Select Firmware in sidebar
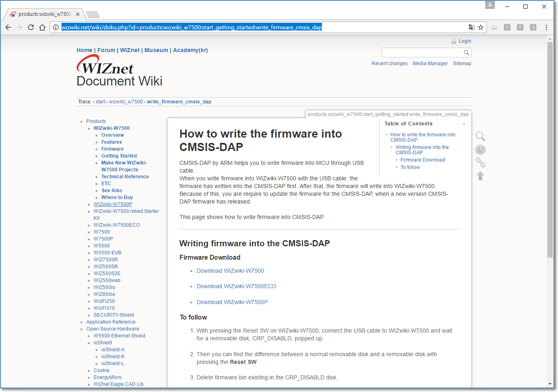The image size is (558, 392). tap(112, 149)
